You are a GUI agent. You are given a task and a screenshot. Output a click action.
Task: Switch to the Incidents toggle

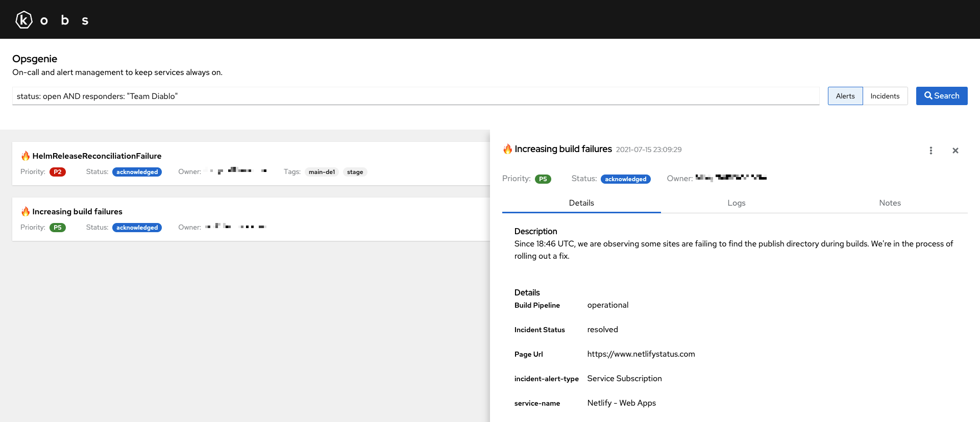885,96
